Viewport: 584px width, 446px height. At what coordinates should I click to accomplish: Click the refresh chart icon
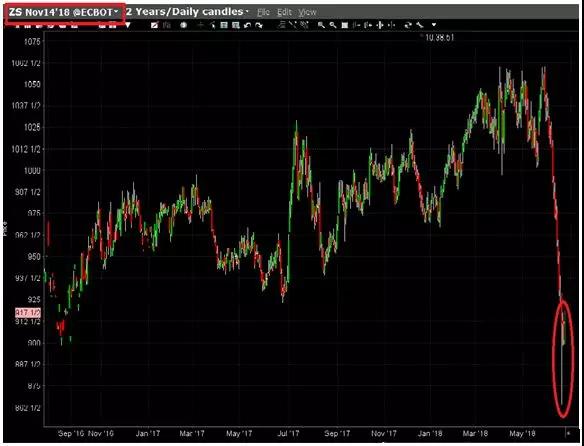click(409, 25)
